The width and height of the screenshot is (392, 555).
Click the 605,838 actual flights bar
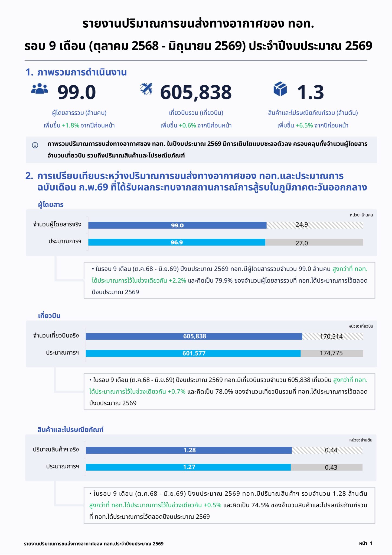pos(194,336)
